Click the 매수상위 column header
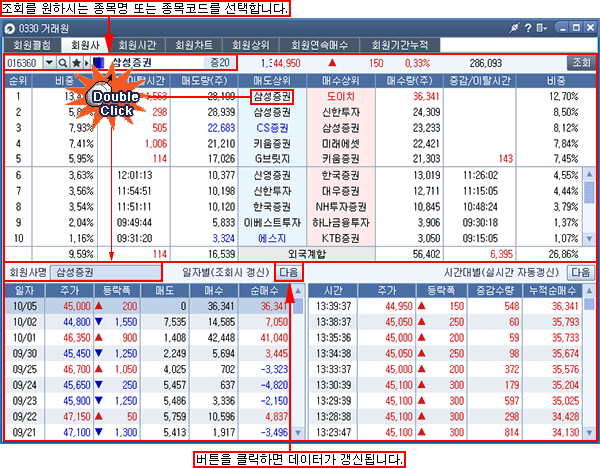600x468 pixels. [341, 81]
